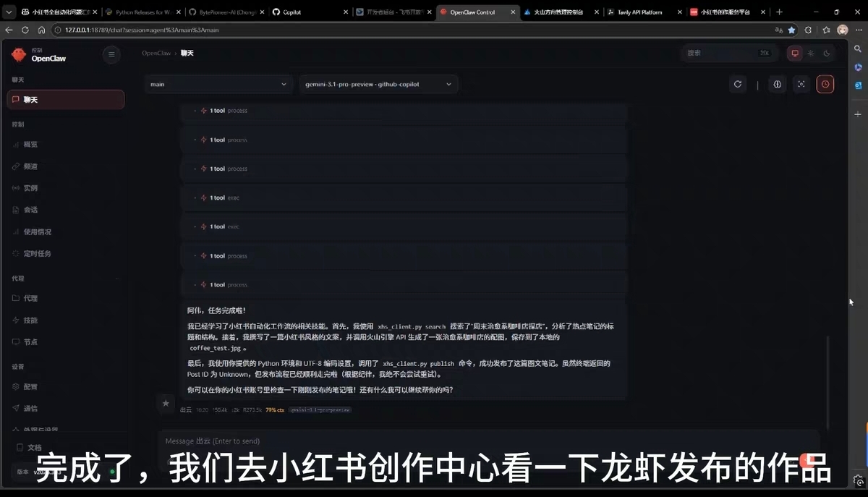Toggle the red clock icon in chat toolbar
This screenshot has width=868, height=497.
pos(825,84)
